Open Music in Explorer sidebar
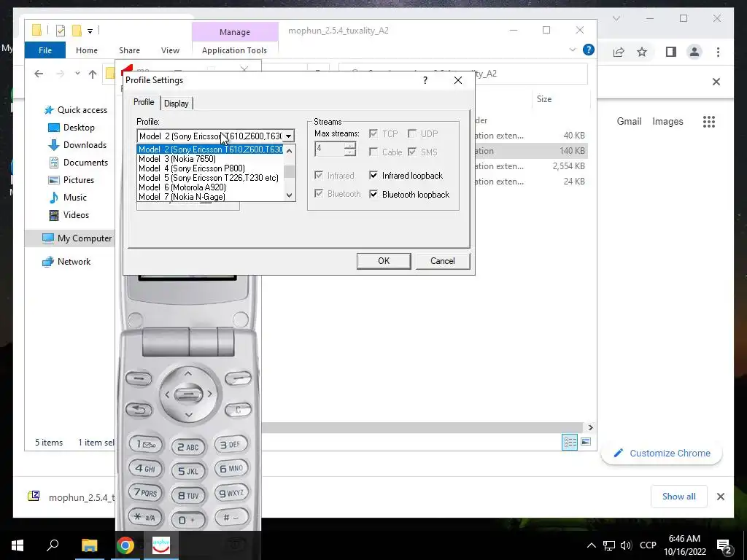The width and height of the screenshot is (747, 560). coord(67,198)
